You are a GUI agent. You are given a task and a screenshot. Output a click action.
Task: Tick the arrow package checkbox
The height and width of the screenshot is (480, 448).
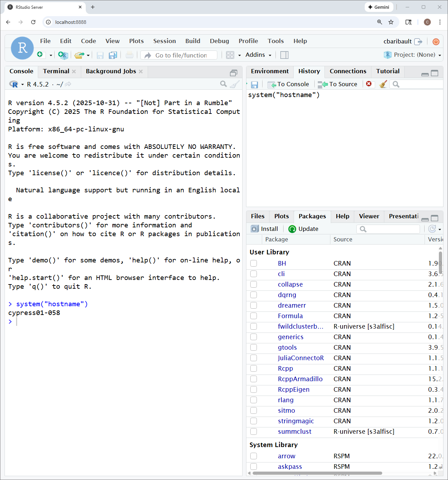point(253,456)
